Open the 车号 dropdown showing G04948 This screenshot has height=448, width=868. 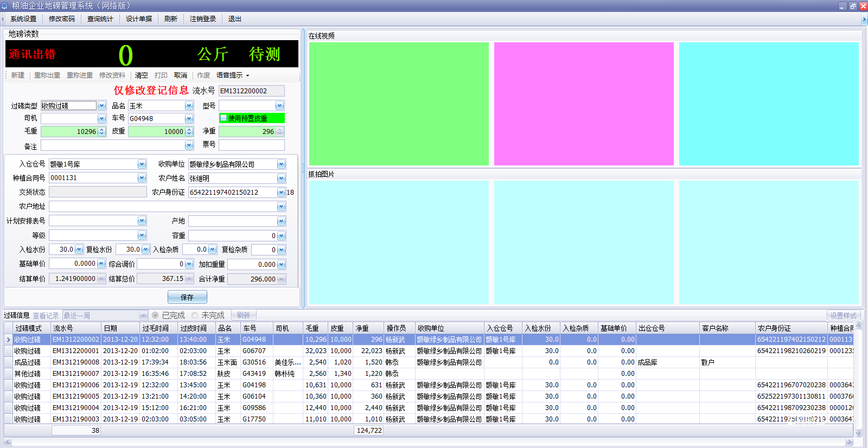tap(189, 118)
